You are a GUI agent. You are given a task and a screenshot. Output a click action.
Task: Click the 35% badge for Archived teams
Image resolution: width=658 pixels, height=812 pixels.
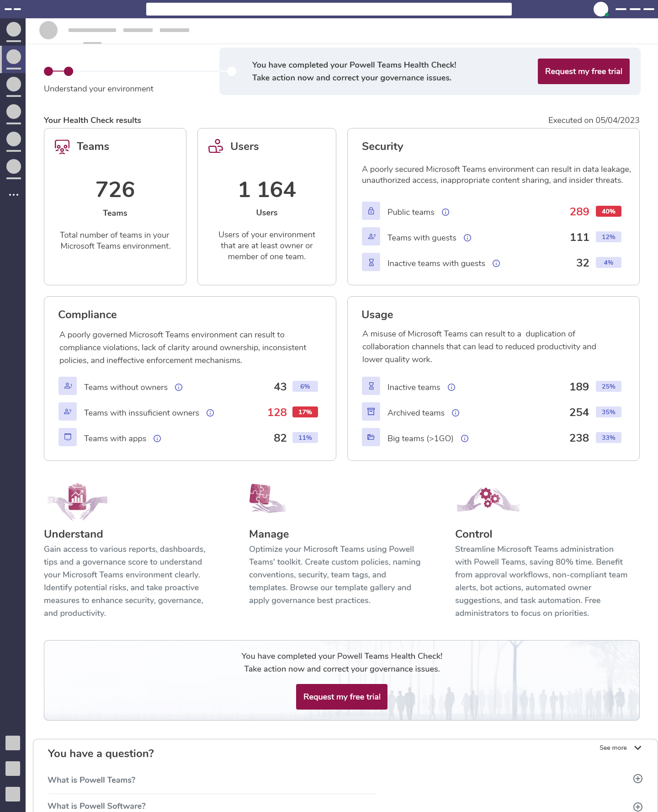pos(609,412)
